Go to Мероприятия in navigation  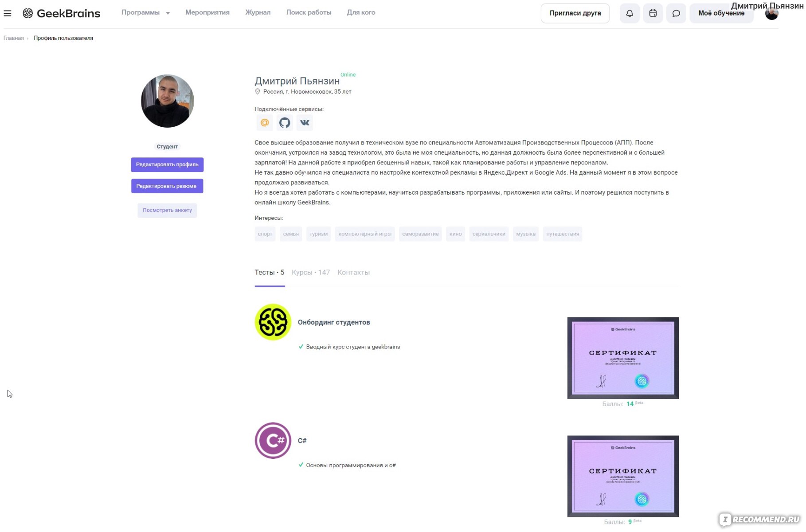coord(207,13)
